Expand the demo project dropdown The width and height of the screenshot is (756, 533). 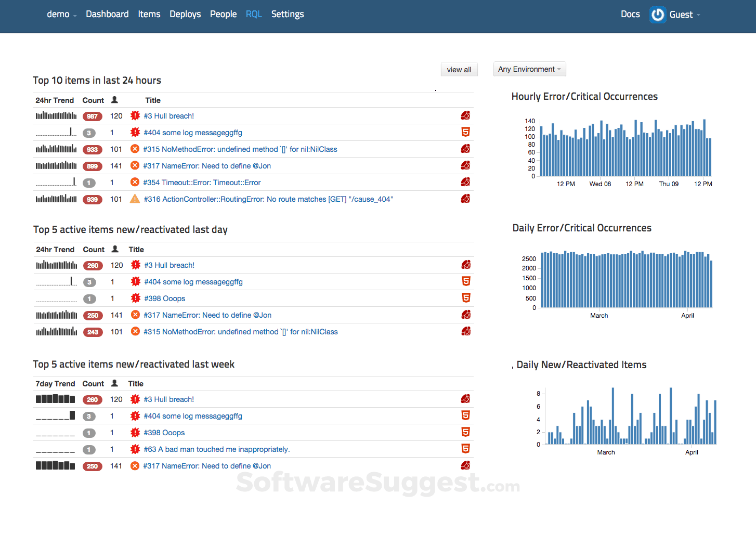click(61, 15)
